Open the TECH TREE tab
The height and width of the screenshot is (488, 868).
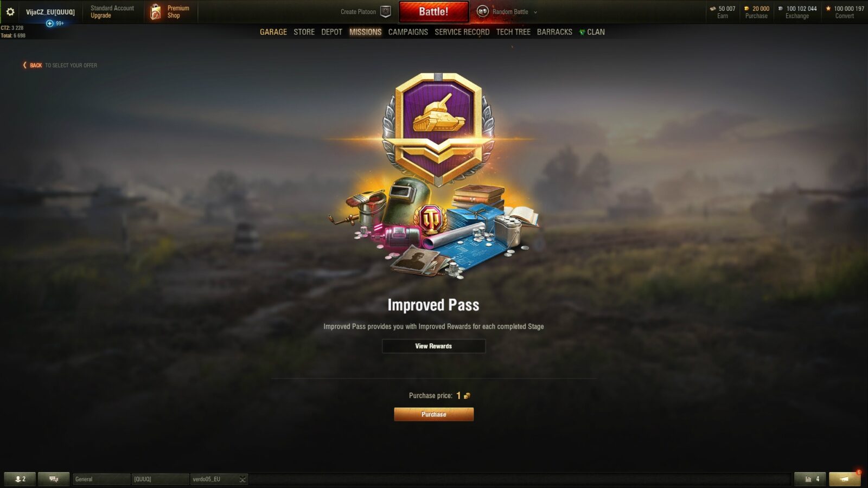(513, 32)
